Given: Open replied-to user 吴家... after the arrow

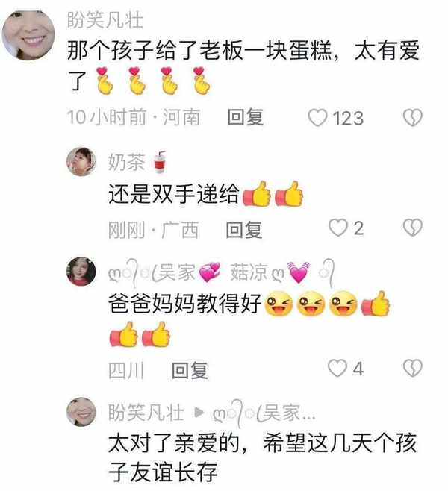Looking at the screenshot, I should click(264, 413).
